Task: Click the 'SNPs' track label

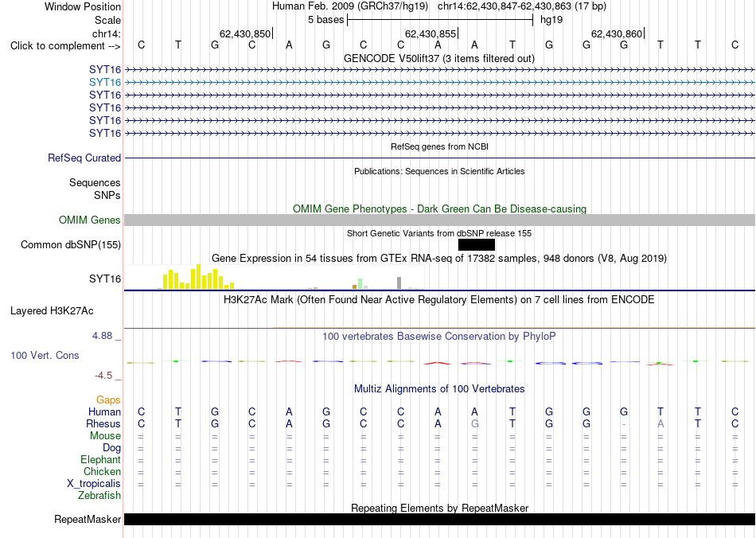Action: (107, 195)
